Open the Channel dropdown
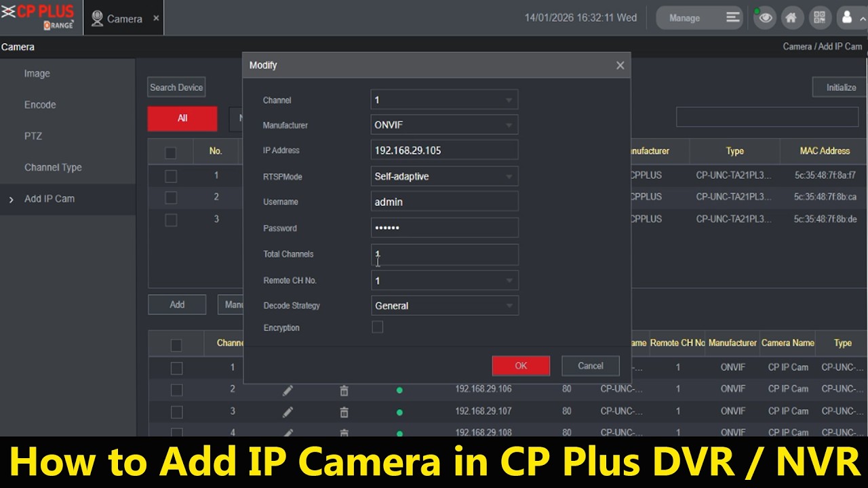This screenshot has width=868, height=488. click(444, 100)
